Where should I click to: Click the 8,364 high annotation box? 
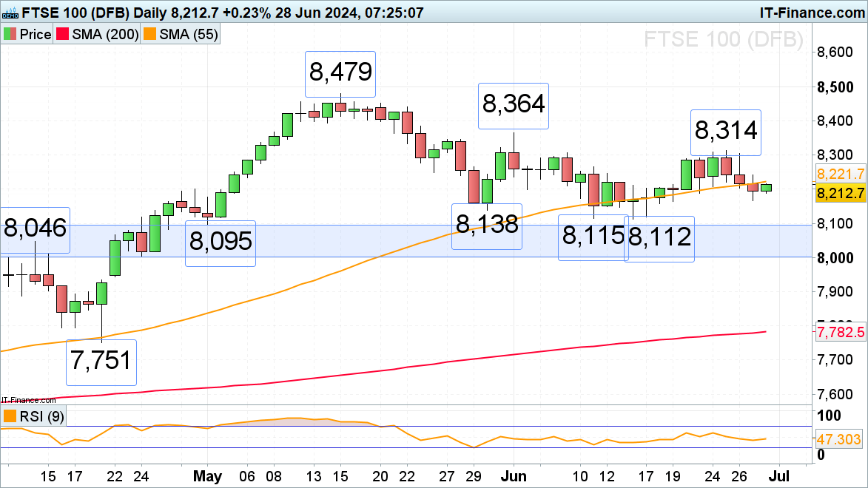click(x=514, y=103)
